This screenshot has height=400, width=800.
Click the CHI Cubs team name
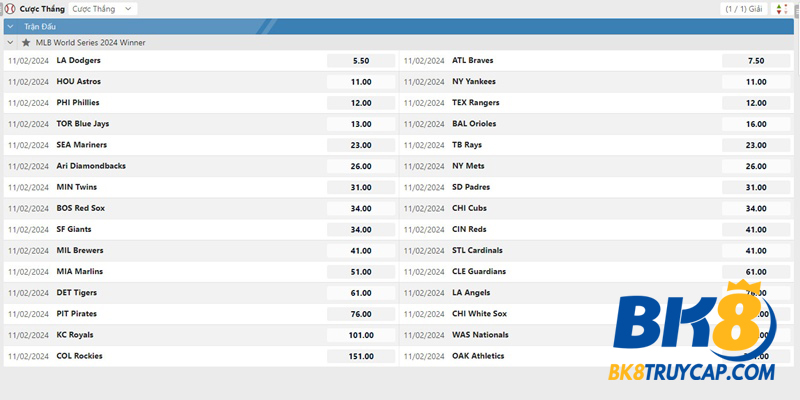point(469,208)
